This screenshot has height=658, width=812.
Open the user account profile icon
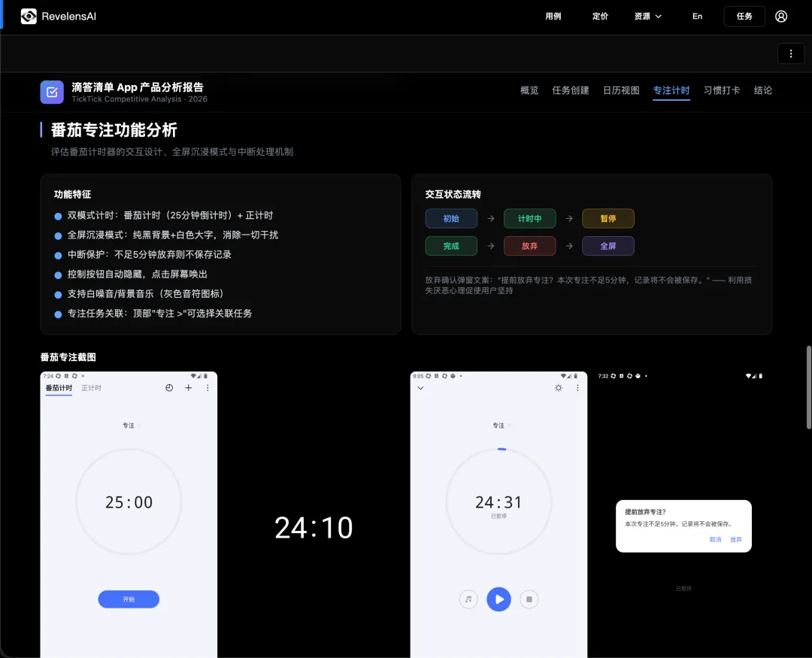[x=781, y=17]
